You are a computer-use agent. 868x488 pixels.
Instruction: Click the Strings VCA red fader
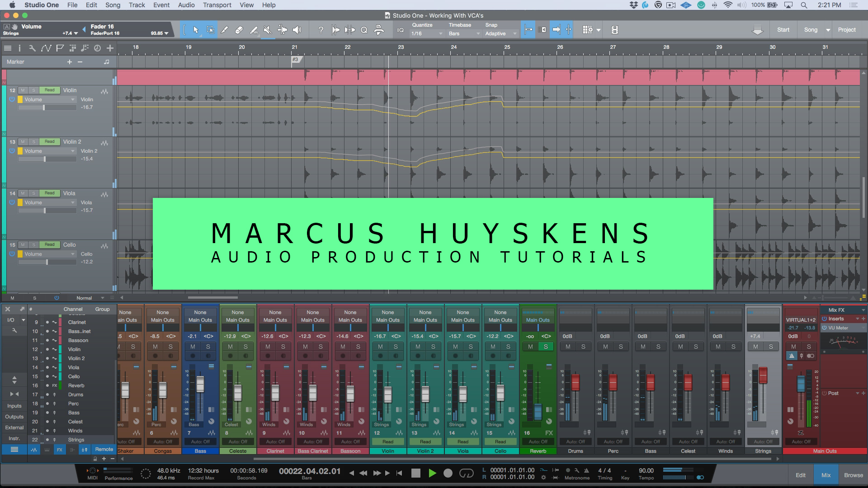[x=763, y=375]
